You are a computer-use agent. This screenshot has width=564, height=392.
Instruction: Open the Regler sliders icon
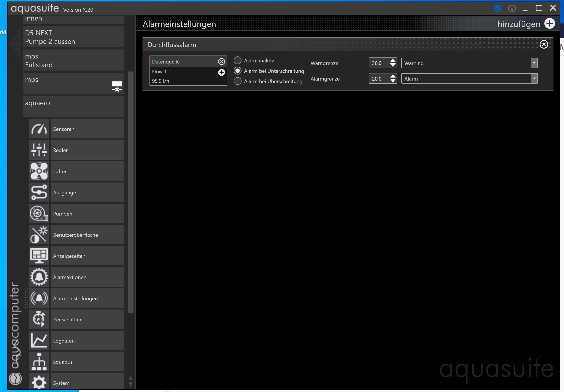coord(39,150)
